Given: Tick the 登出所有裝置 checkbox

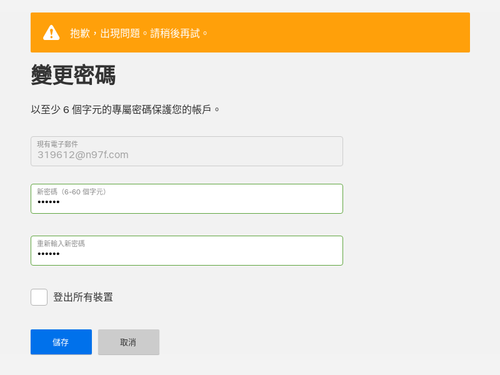Looking at the screenshot, I should coord(39,297).
